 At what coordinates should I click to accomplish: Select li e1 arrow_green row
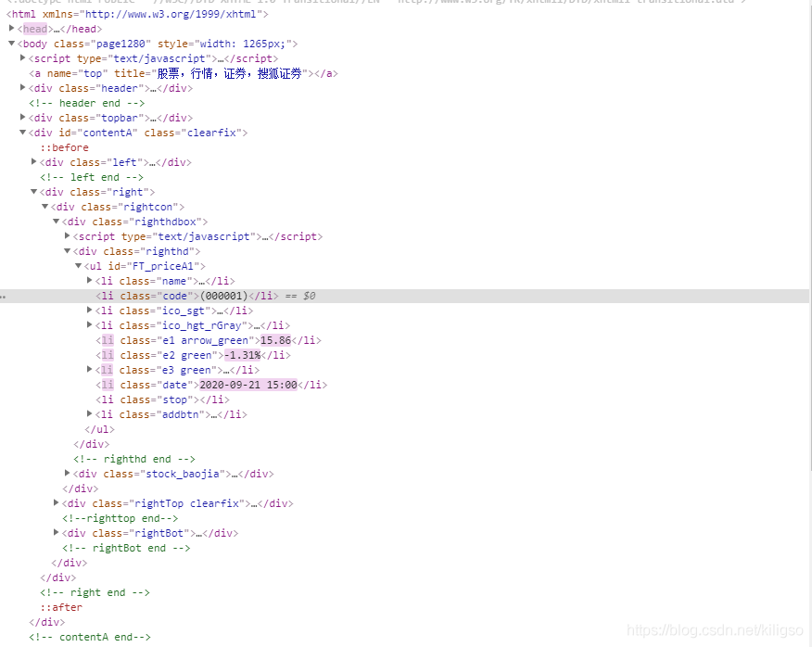coord(209,340)
